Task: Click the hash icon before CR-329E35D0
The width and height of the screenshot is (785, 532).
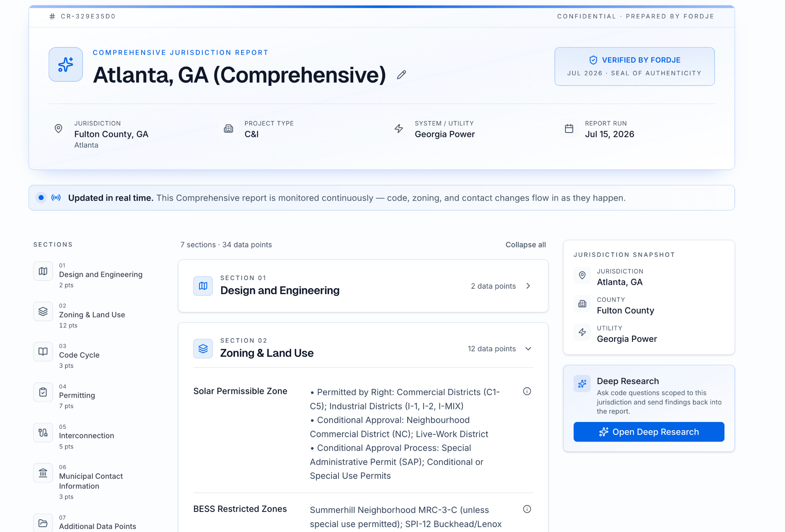Action: pos(52,16)
